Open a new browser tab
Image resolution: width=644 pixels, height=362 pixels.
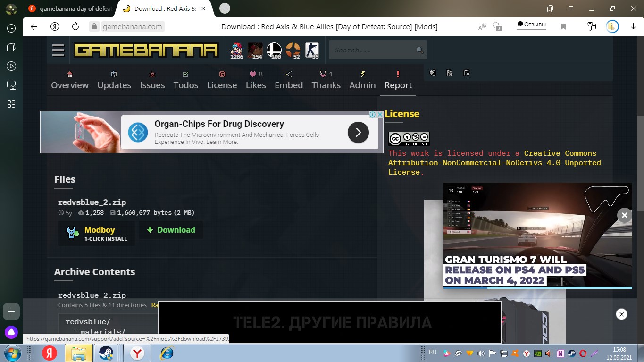(225, 8)
